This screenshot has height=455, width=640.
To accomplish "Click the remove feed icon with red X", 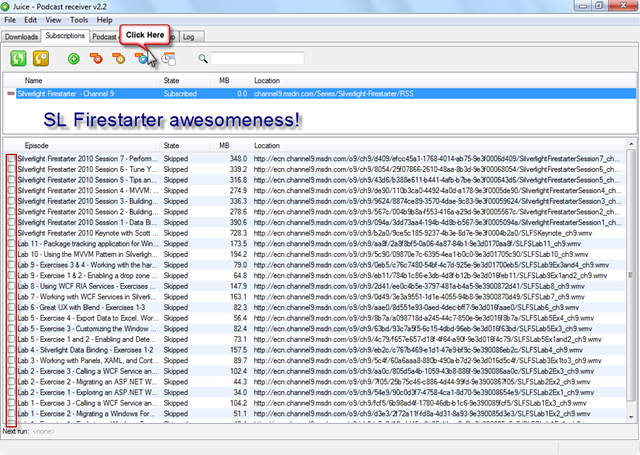I will click(96, 59).
